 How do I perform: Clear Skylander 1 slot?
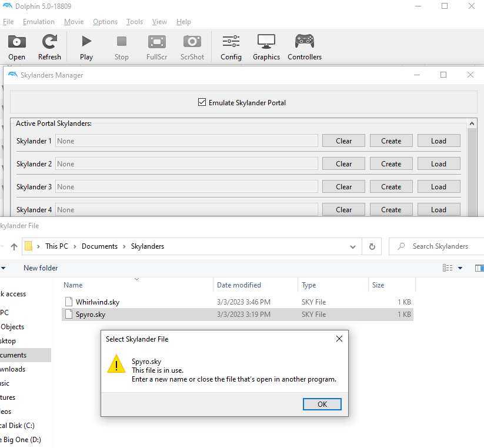[343, 141]
